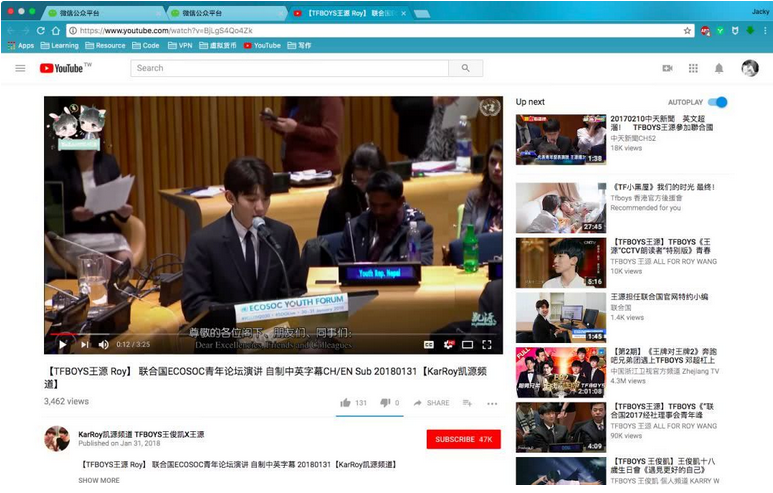Screen dimensions: 773x493
Task: Open KarRoy凯源频道 channel name link
Action: pos(141,434)
